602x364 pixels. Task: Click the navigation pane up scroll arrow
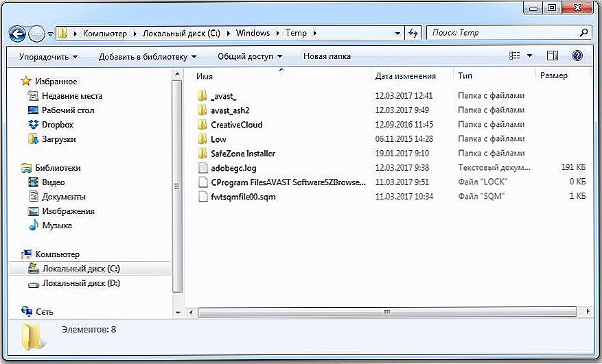[177, 75]
